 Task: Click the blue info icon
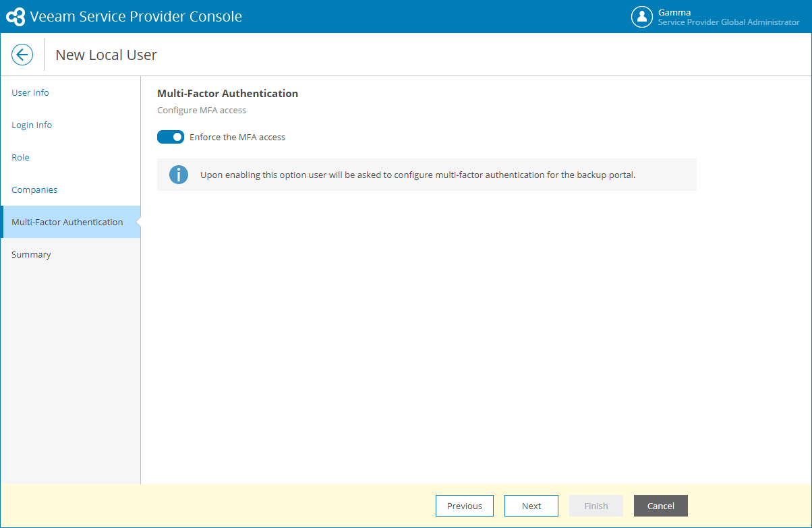tap(178, 175)
